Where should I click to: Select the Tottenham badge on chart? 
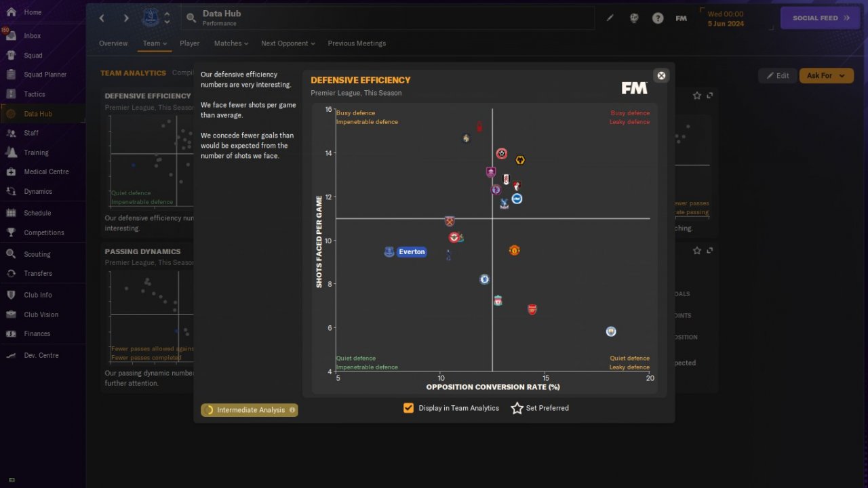pos(448,255)
